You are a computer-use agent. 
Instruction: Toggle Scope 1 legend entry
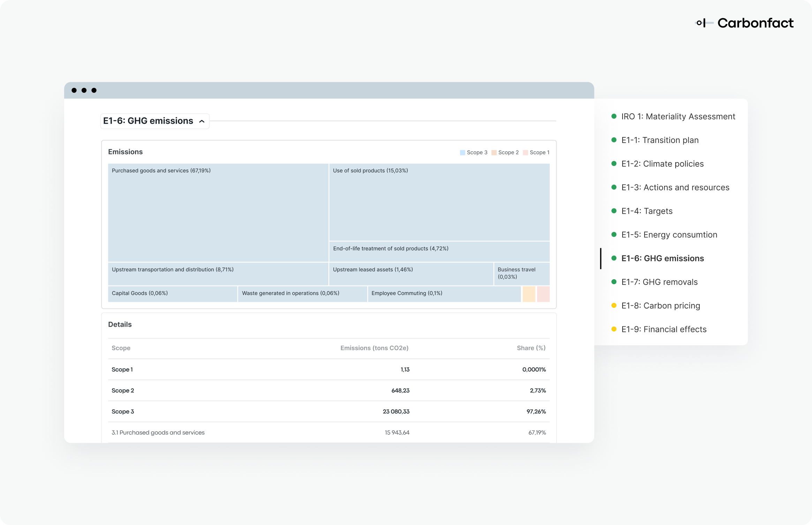coord(536,152)
